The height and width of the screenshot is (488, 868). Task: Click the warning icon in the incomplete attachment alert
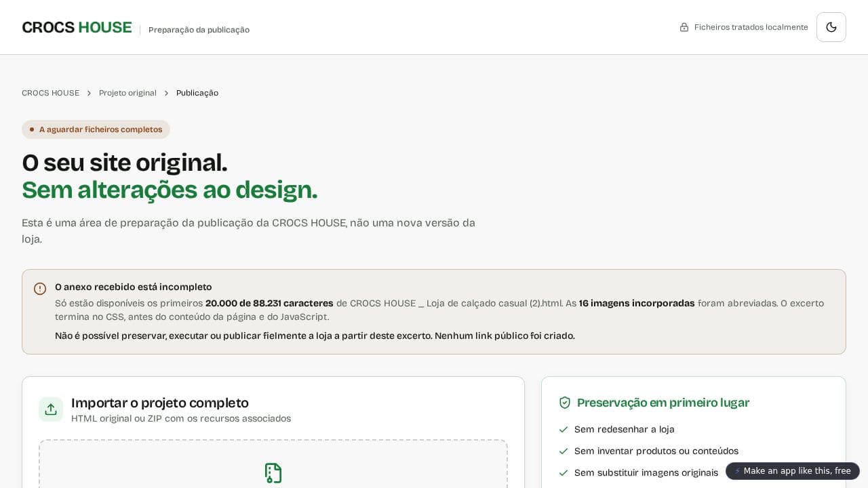40,289
